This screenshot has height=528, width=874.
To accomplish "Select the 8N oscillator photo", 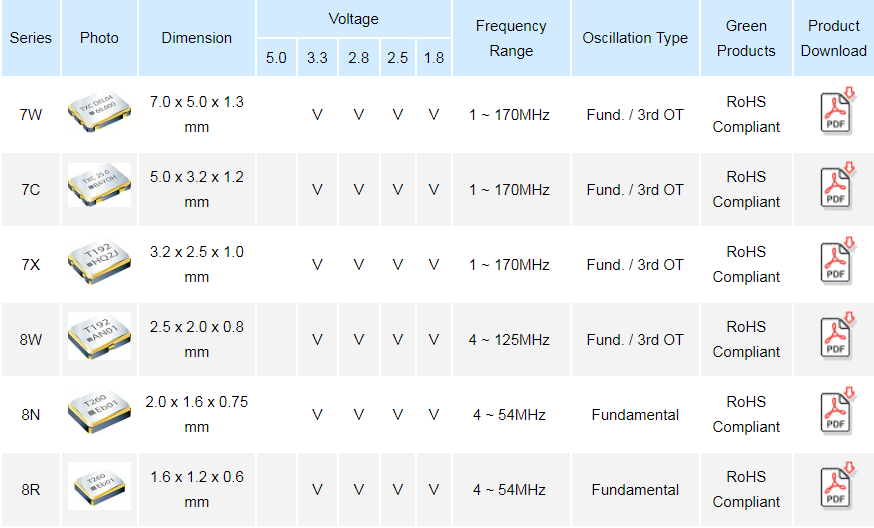I will click(x=99, y=412).
